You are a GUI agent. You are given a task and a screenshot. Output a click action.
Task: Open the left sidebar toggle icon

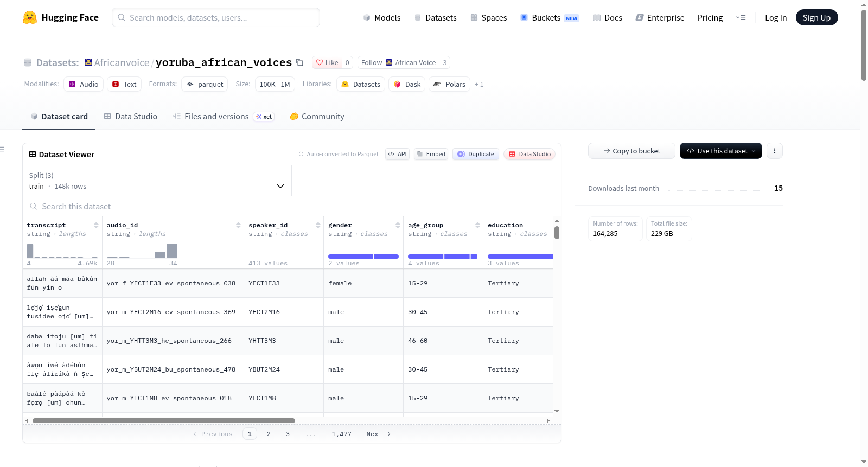(3, 149)
